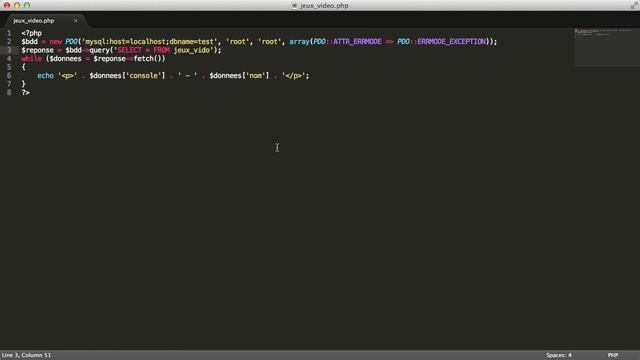Click the closing brace on line 7
This screenshot has width=640, height=360.
point(23,84)
